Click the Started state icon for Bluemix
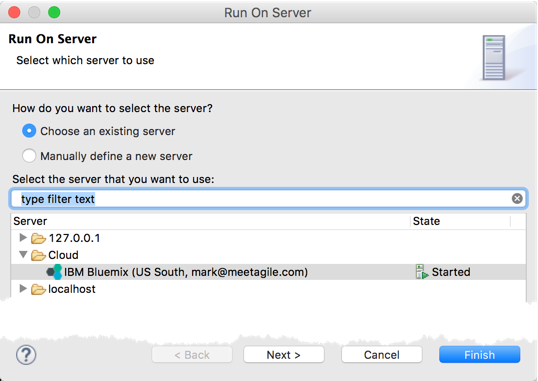The width and height of the screenshot is (538, 381). click(421, 272)
